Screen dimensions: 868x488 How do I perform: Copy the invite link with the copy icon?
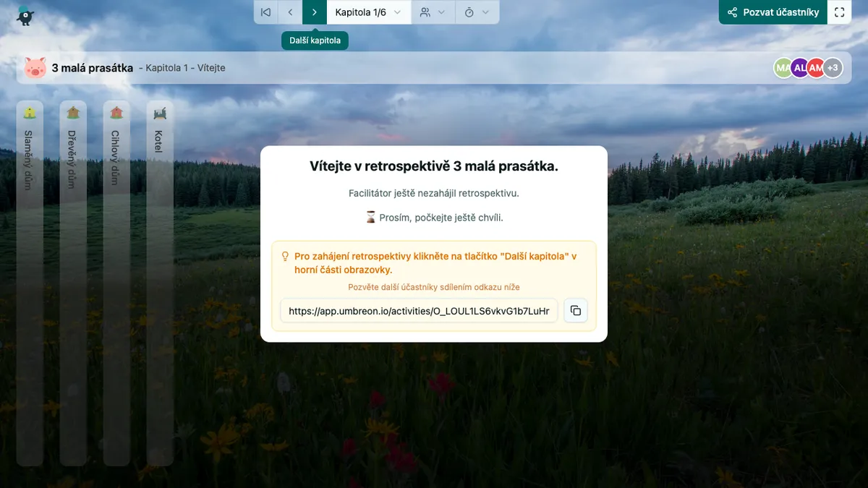tap(576, 310)
